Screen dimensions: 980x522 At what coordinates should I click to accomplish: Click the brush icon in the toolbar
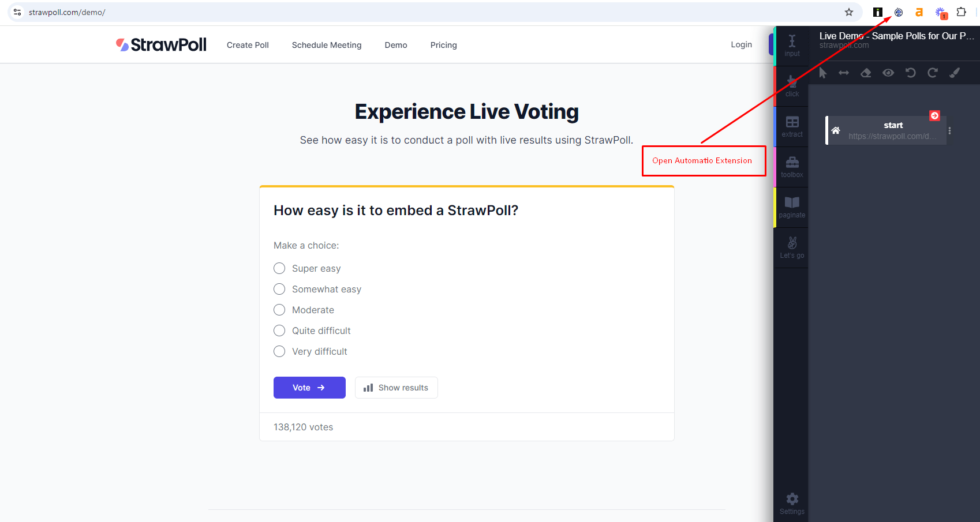click(x=955, y=73)
